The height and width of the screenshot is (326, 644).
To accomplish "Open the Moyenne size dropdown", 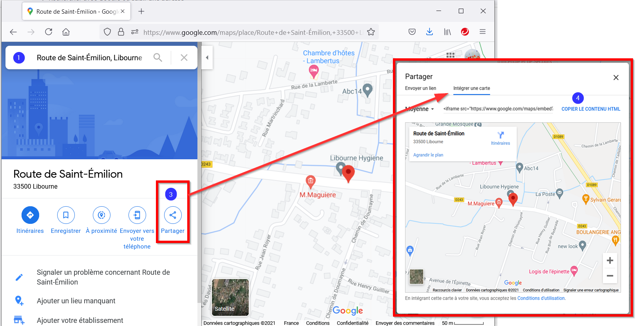I will click(420, 109).
